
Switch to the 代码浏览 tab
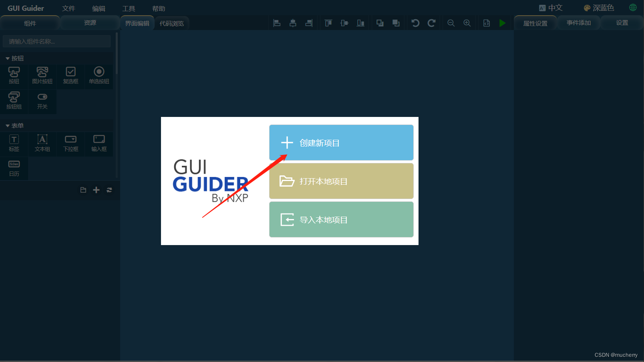pyautogui.click(x=172, y=23)
